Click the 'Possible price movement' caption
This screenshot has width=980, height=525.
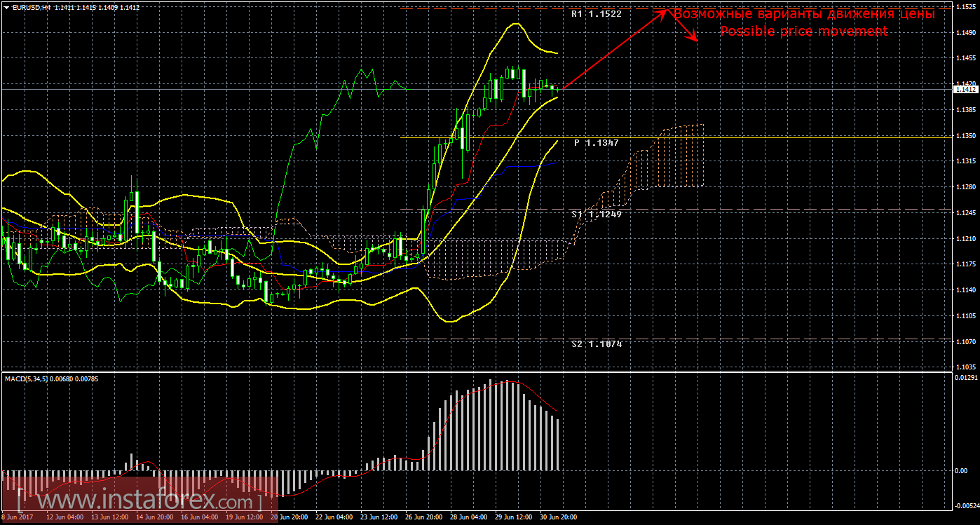804,32
